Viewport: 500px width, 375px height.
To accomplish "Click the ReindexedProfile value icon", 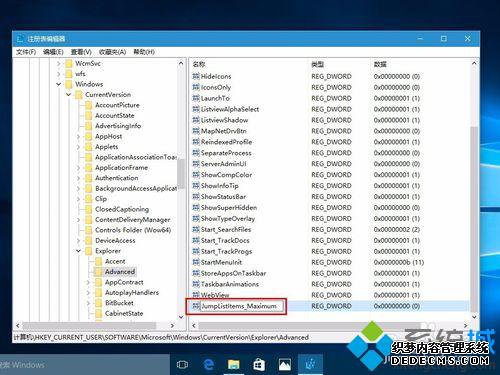I will 196,142.
